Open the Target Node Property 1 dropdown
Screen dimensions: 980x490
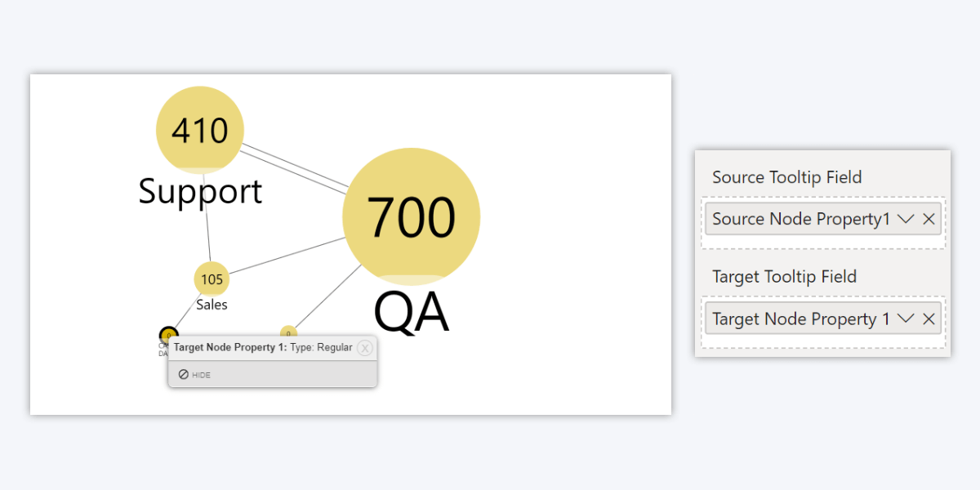(906, 318)
